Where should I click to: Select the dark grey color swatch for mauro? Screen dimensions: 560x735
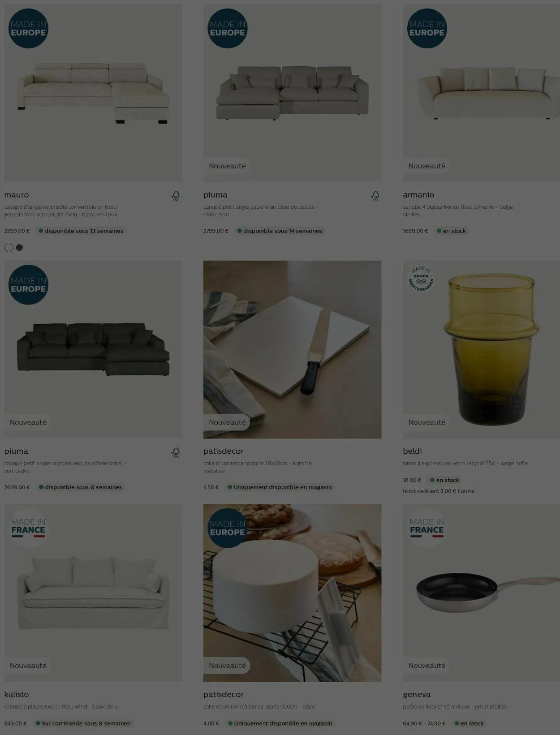click(x=19, y=247)
